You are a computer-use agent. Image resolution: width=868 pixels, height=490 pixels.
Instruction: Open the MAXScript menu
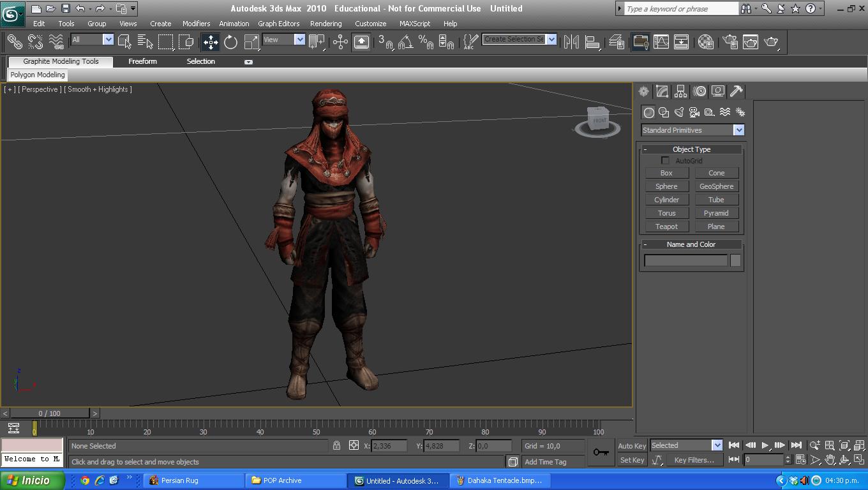click(x=415, y=24)
